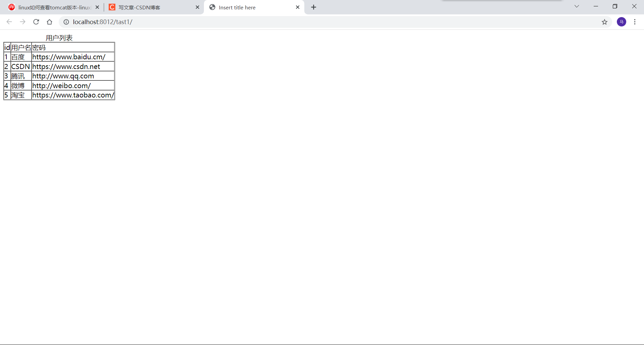Screen dimensions: 644x345
Task: Open the browser profile avatar
Action: pos(622,22)
